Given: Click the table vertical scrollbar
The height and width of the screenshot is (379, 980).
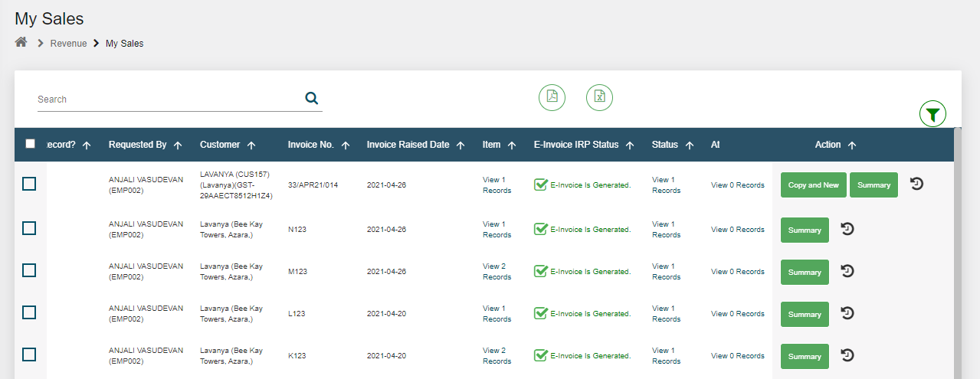Looking at the screenshot, I should [958, 253].
